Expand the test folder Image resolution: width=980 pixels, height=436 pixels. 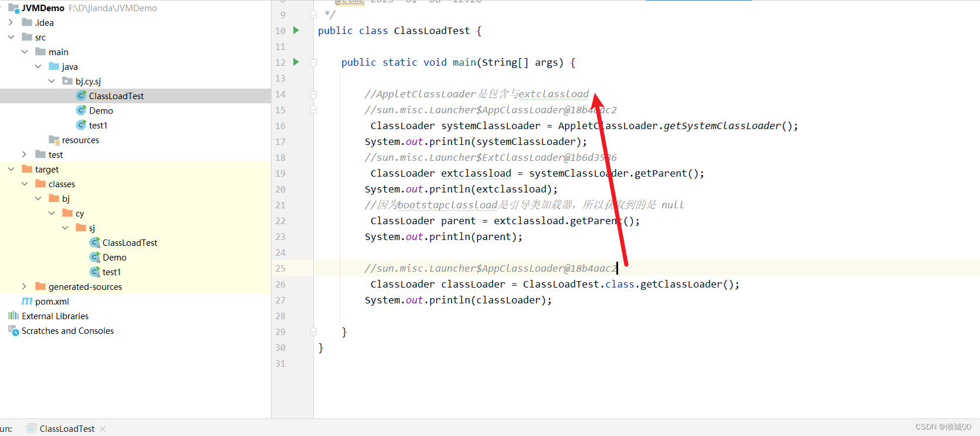tap(24, 154)
